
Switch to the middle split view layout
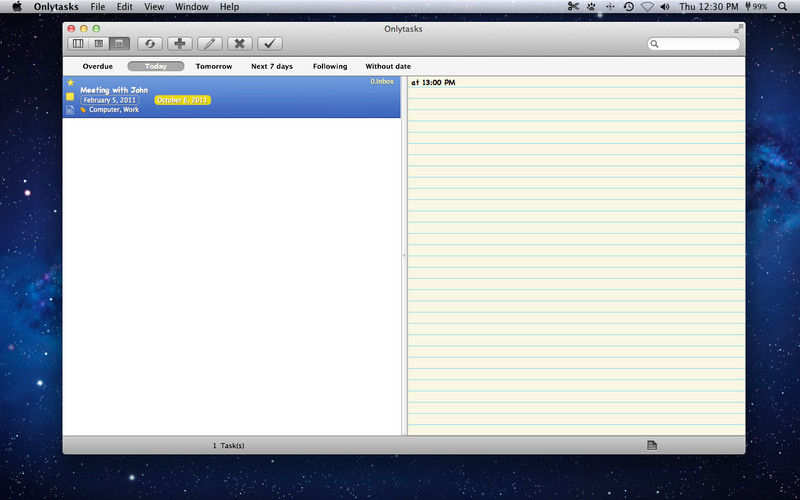click(99, 44)
